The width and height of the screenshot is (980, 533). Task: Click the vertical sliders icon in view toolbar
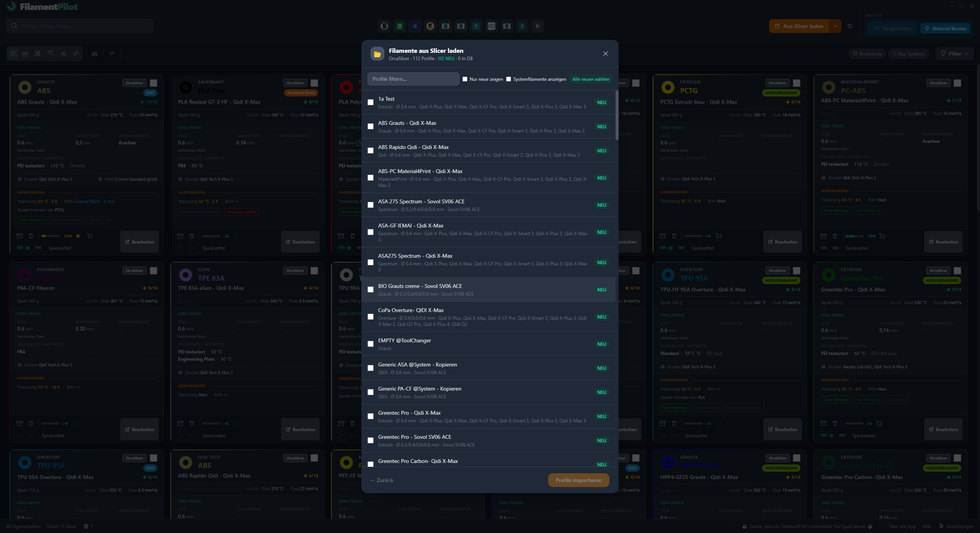point(64,54)
